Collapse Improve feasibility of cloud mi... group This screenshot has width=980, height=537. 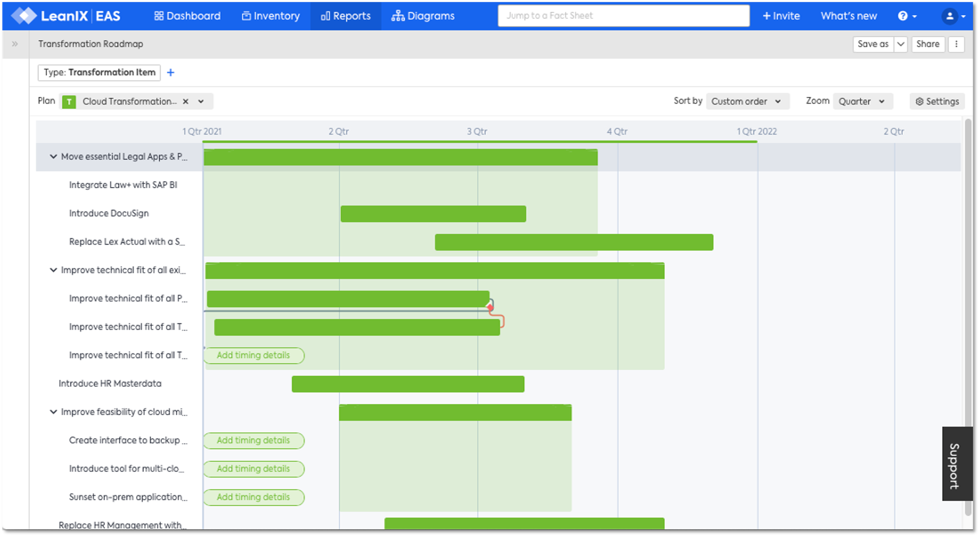click(x=53, y=412)
